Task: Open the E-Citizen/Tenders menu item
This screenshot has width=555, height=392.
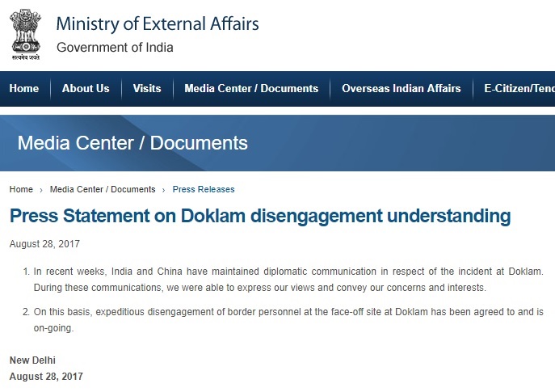Action: tap(519, 89)
